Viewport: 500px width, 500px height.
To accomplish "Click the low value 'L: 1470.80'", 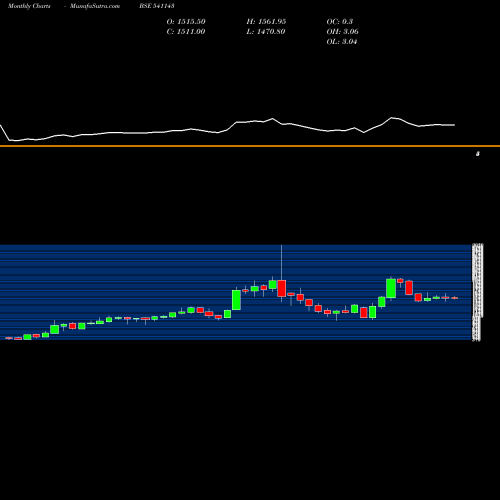I will 266,31.
